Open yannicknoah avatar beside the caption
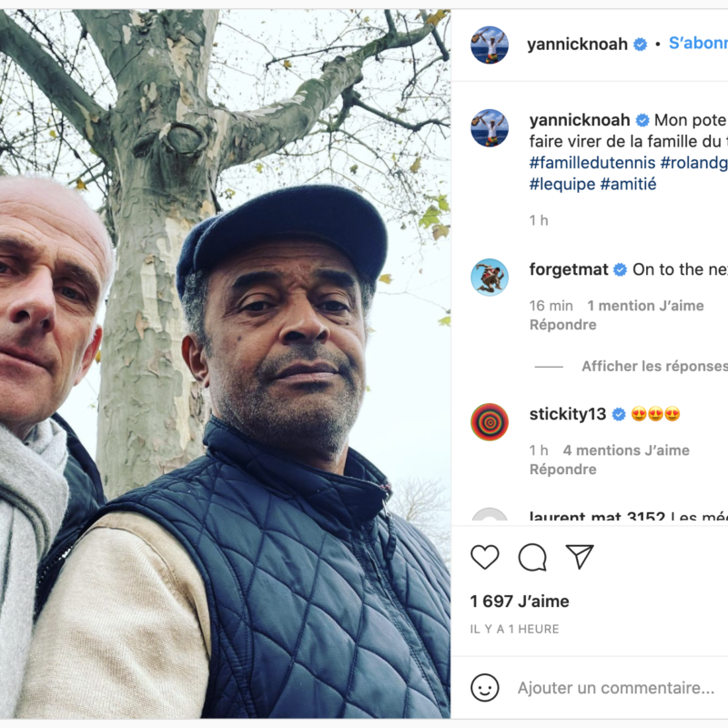 [x=490, y=127]
